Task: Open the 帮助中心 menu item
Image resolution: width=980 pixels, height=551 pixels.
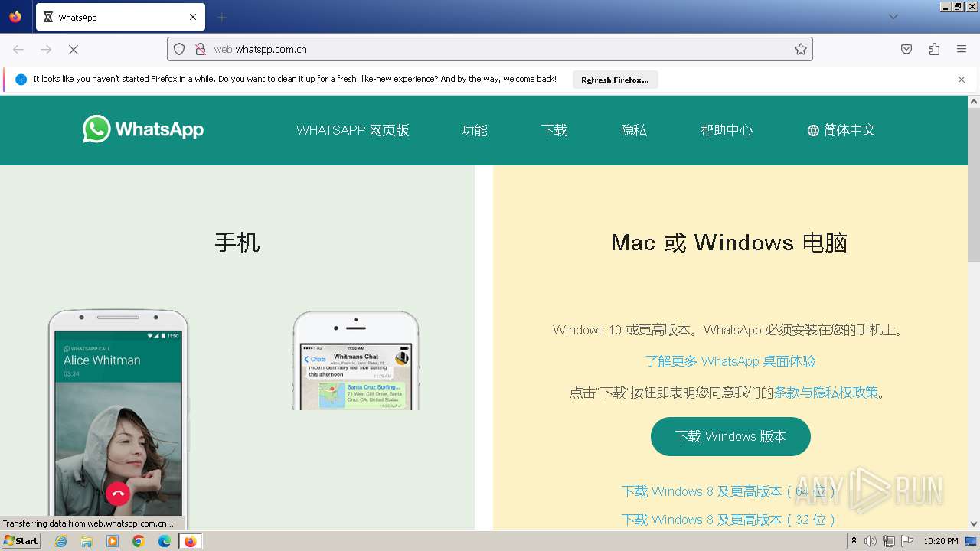Action: 727,130
